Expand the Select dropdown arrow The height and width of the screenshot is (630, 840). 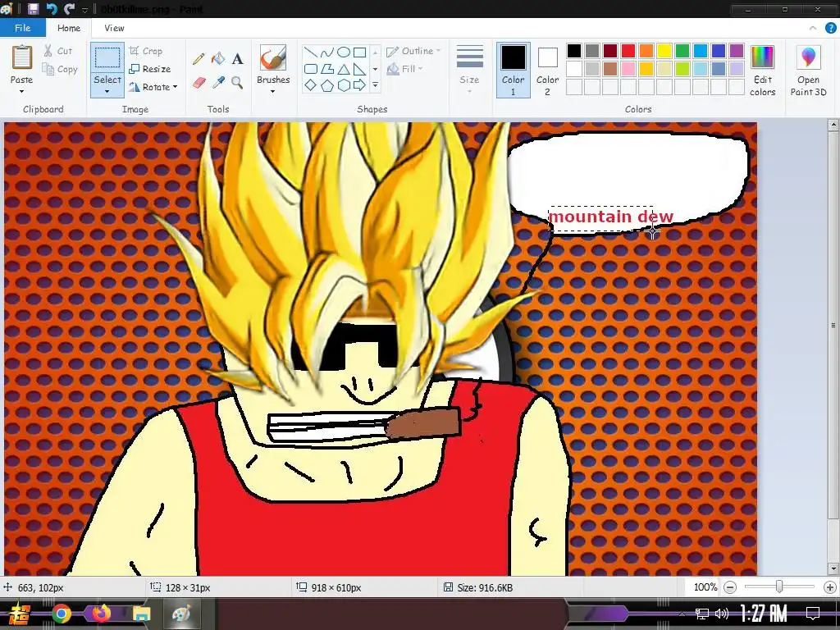[x=107, y=92]
